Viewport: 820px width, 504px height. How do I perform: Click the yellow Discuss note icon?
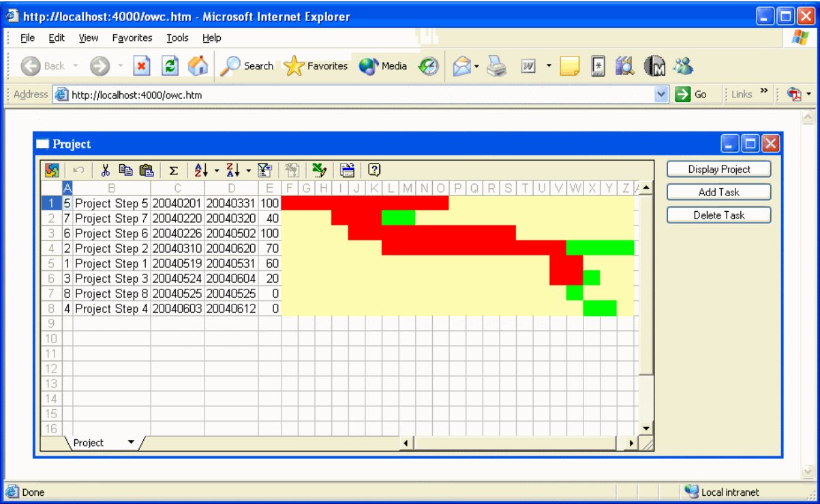tap(569, 66)
